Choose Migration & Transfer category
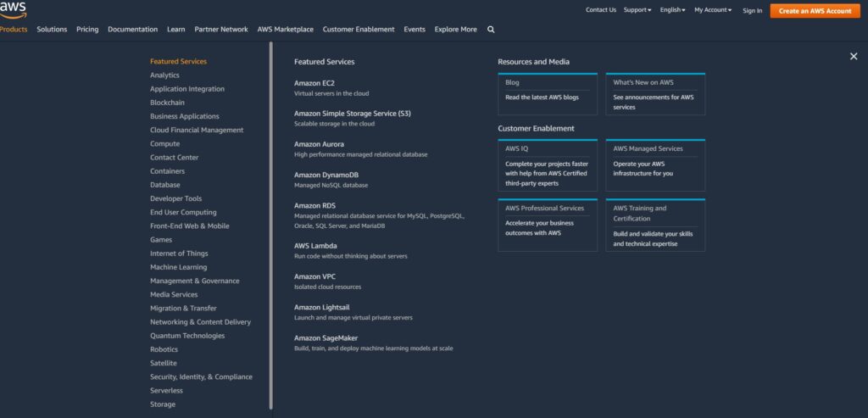 [183, 309]
